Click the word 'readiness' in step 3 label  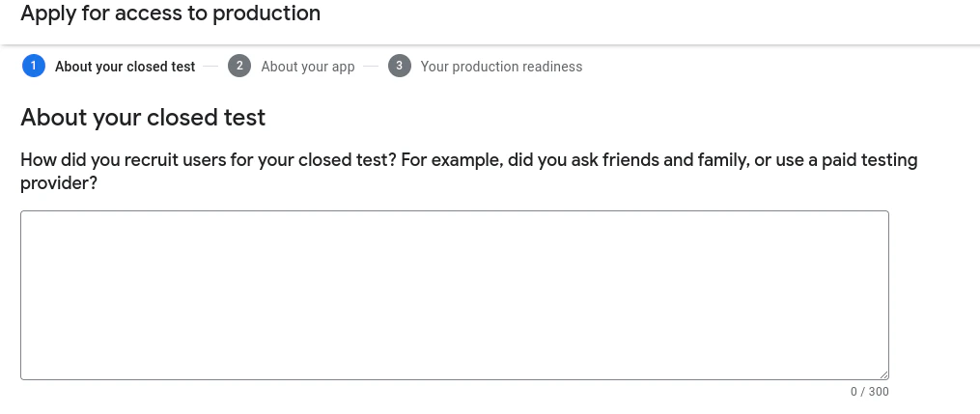click(551, 67)
